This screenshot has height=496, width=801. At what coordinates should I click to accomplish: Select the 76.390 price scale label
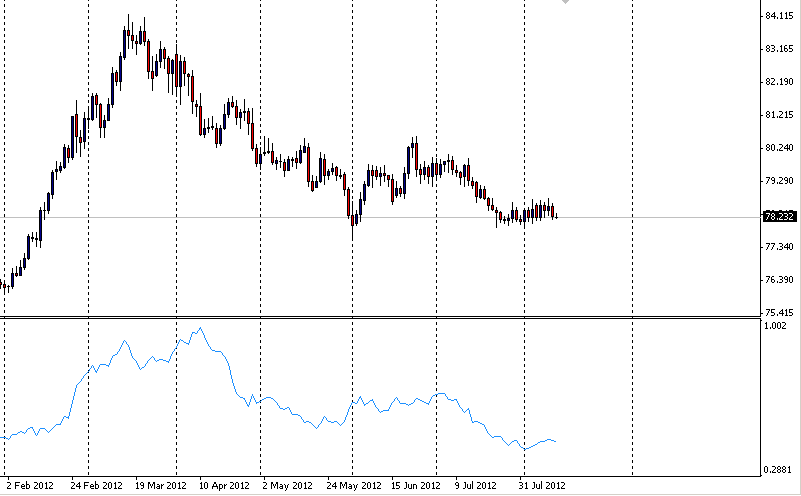pyautogui.click(x=780, y=280)
